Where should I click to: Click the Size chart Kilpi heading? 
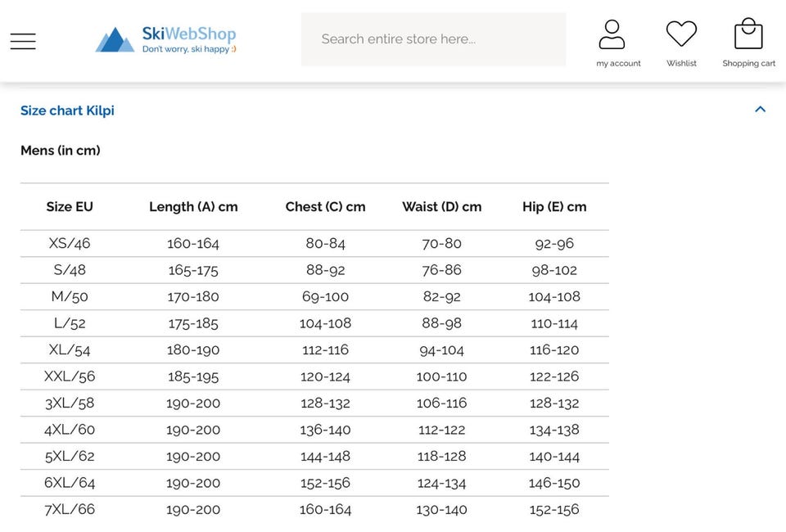[67, 110]
